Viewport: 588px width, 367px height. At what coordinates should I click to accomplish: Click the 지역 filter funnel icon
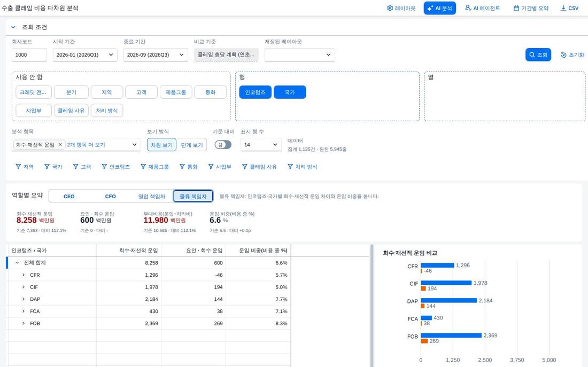(x=18, y=167)
